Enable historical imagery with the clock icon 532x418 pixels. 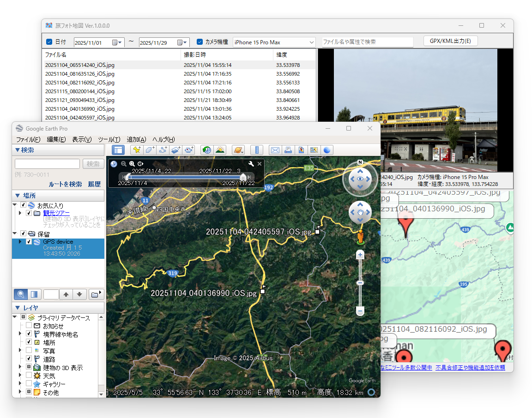click(206, 150)
